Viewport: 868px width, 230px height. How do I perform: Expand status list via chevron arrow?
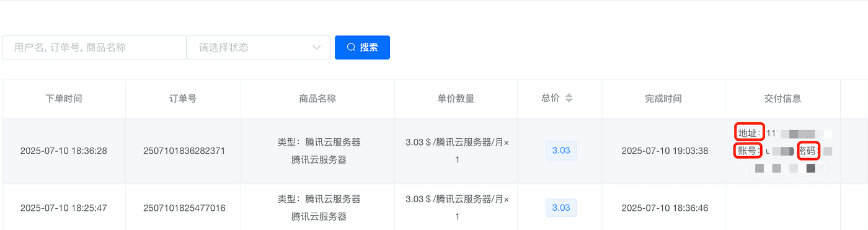pyautogui.click(x=317, y=47)
